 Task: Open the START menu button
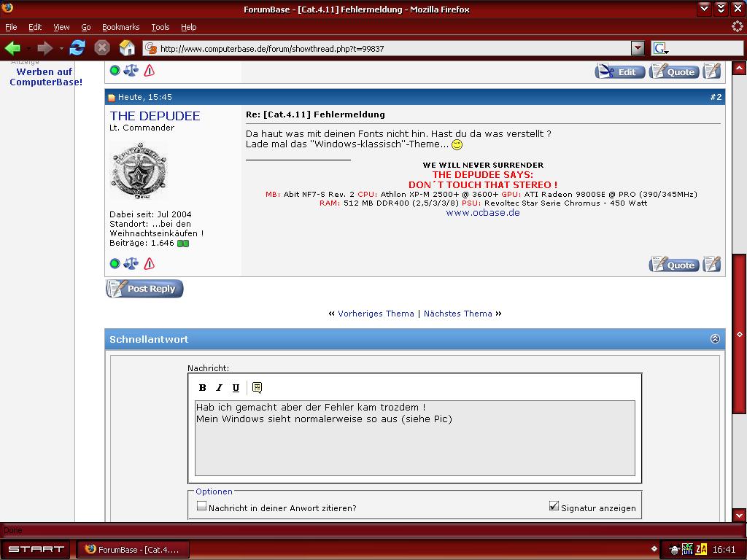click(x=36, y=549)
